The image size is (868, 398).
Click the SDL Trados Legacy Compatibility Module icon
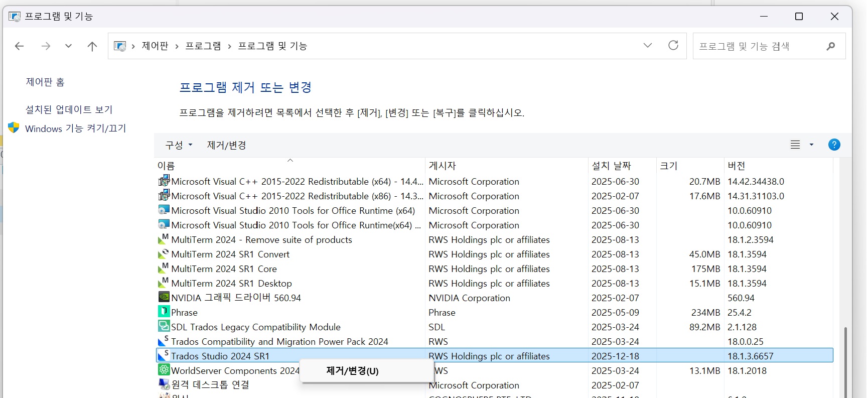point(164,326)
